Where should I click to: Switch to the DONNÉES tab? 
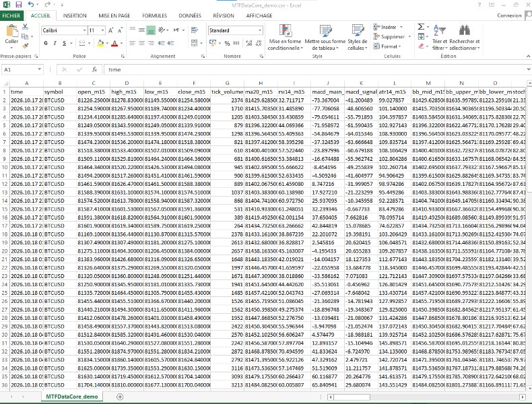(190, 15)
